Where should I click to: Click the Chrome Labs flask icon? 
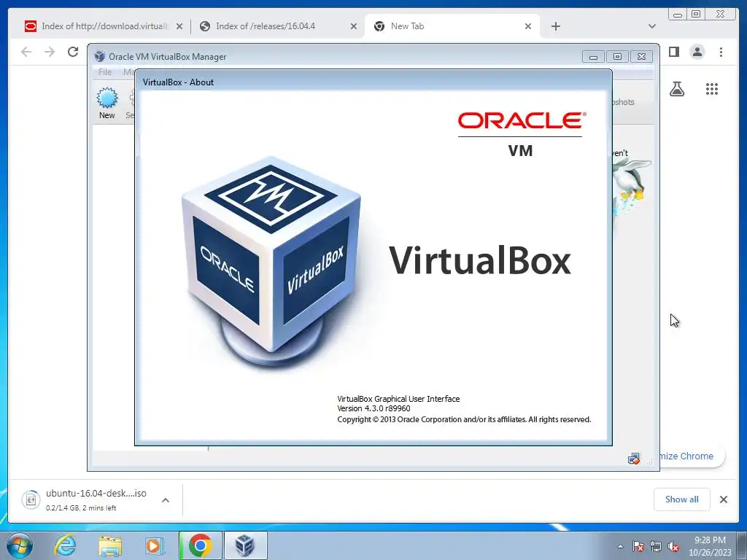click(677, 88)
